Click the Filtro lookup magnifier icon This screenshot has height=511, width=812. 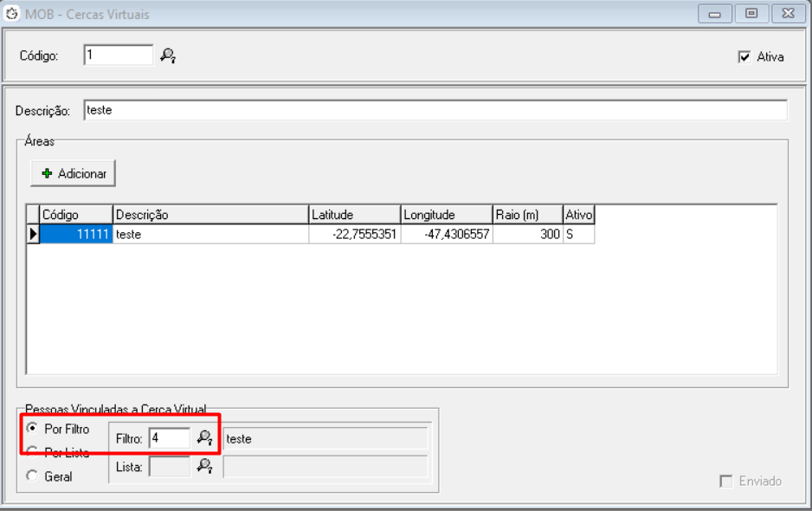(x=204, y=438)
